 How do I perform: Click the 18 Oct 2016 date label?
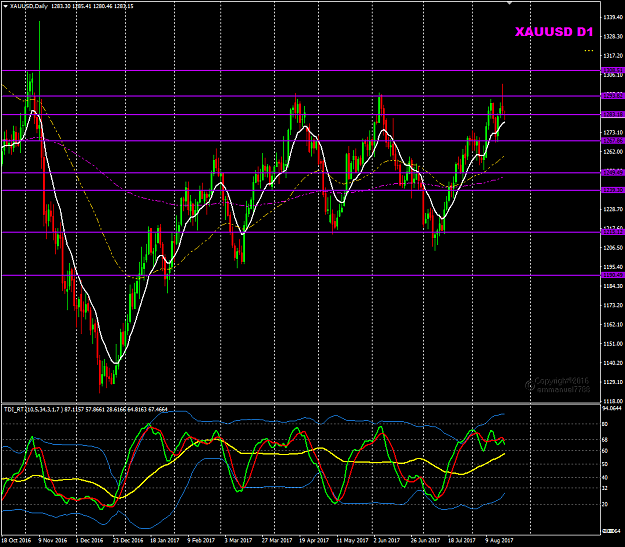point(16,541)
